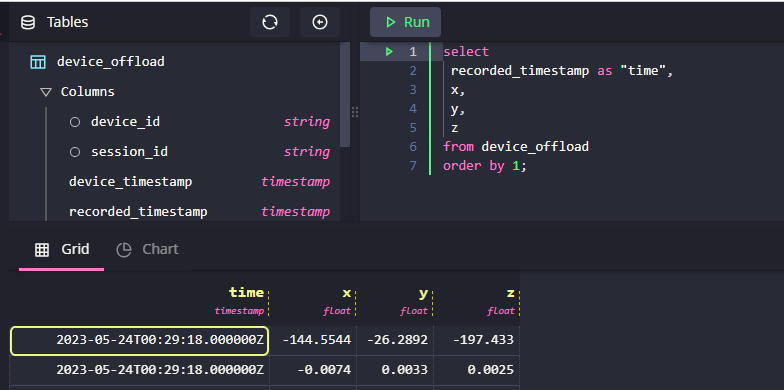784x390 pixels.
Task: Click the Grid tab icon
Action: coord(42,250)
